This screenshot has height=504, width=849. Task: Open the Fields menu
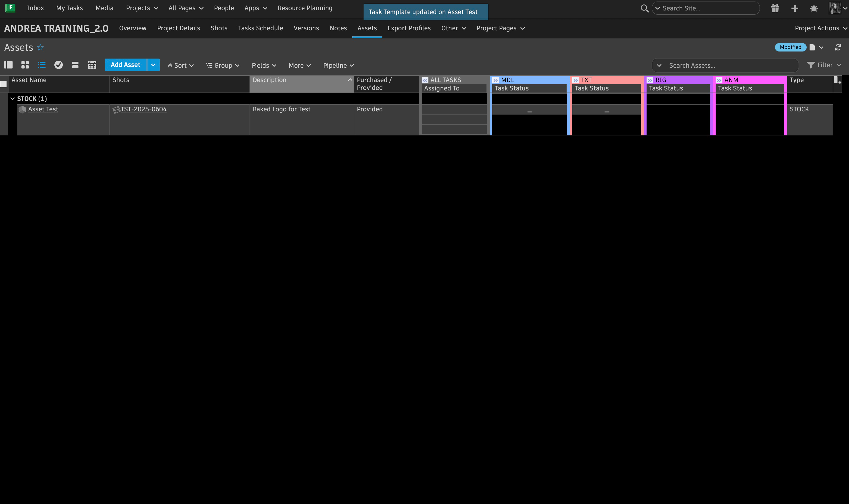point(264,65)
